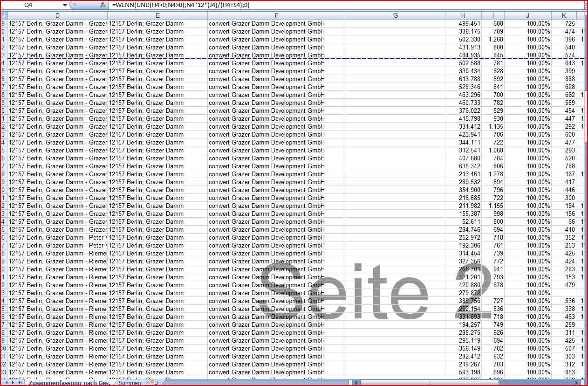
Task: Click the Grazer Damm - Peter cell in the 192.306 row
Action: [57, 245]
